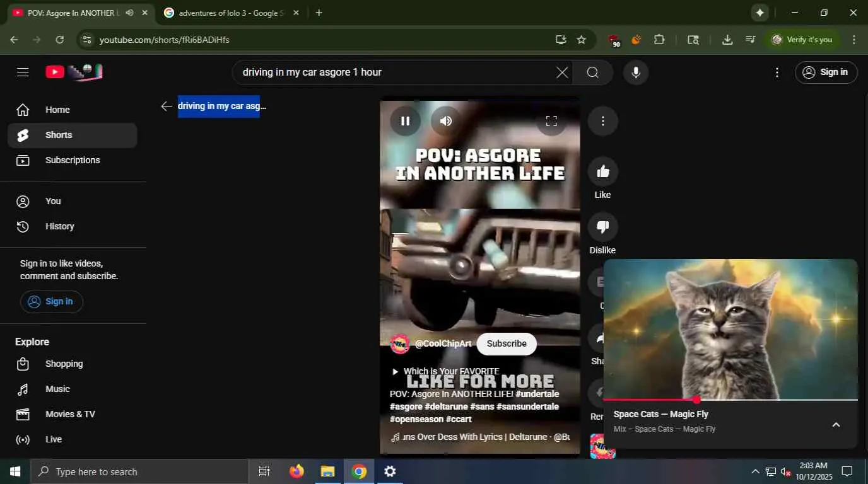This screenshot has height=484, width=868.
Task: Show browser downloads
Action: point(727,40)
